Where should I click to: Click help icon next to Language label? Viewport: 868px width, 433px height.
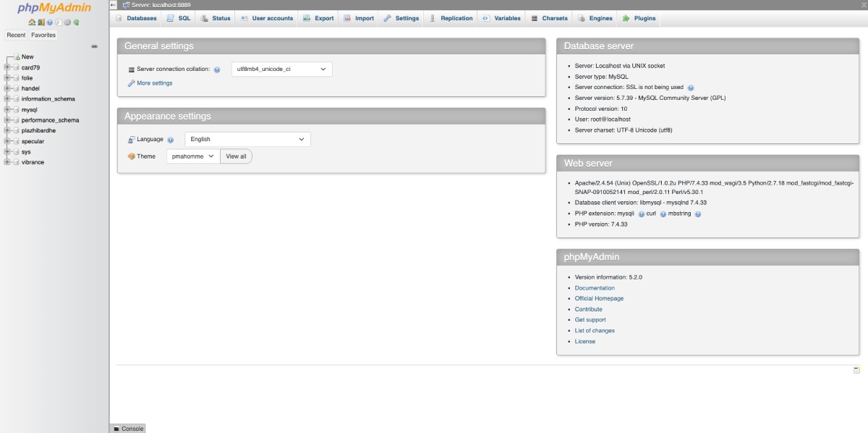pos(171,140)
